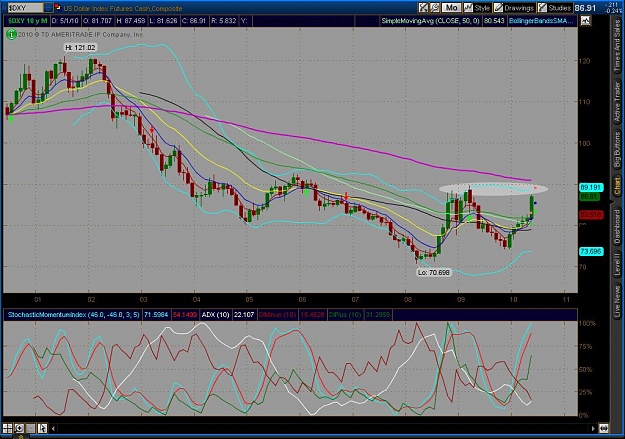This screenshot has height=439, width=625.
Task: Click the cyan 89.191 price bubble
Action: pyautogui.click(x=591, y=187)
